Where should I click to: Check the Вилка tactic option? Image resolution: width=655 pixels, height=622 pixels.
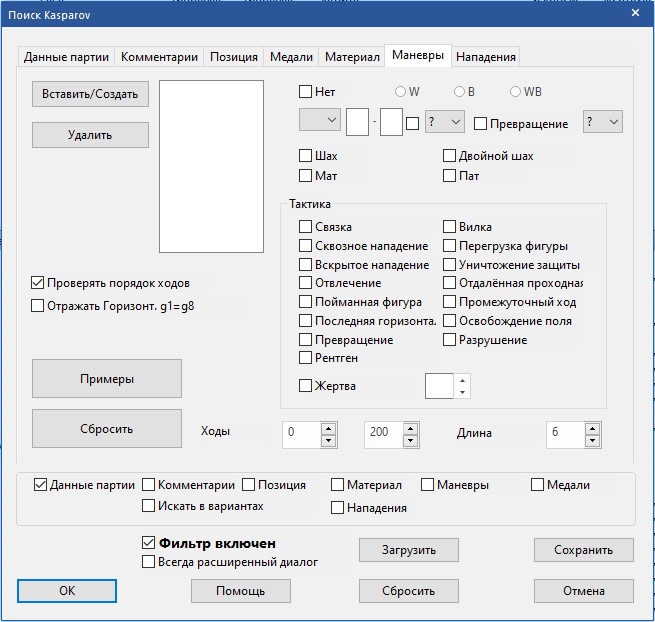tap(450, 227)
